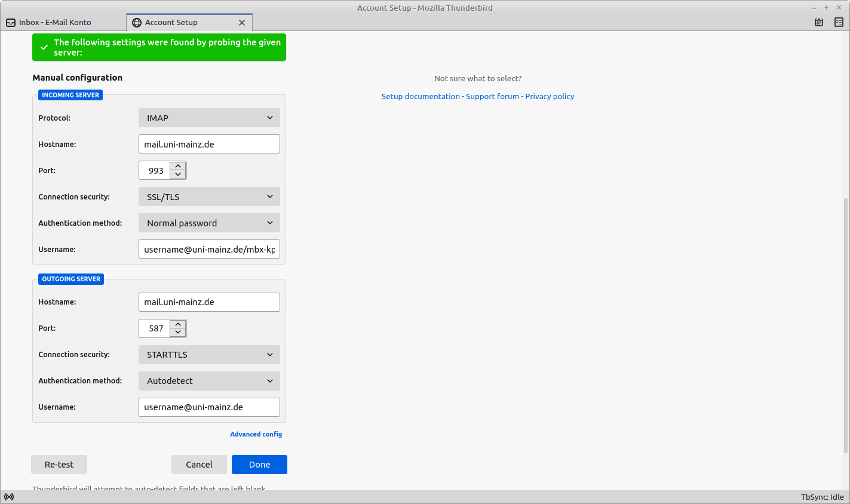850x504 pixels.
Task: Click the inbox icon on Inbox tab
Action: 11,23
